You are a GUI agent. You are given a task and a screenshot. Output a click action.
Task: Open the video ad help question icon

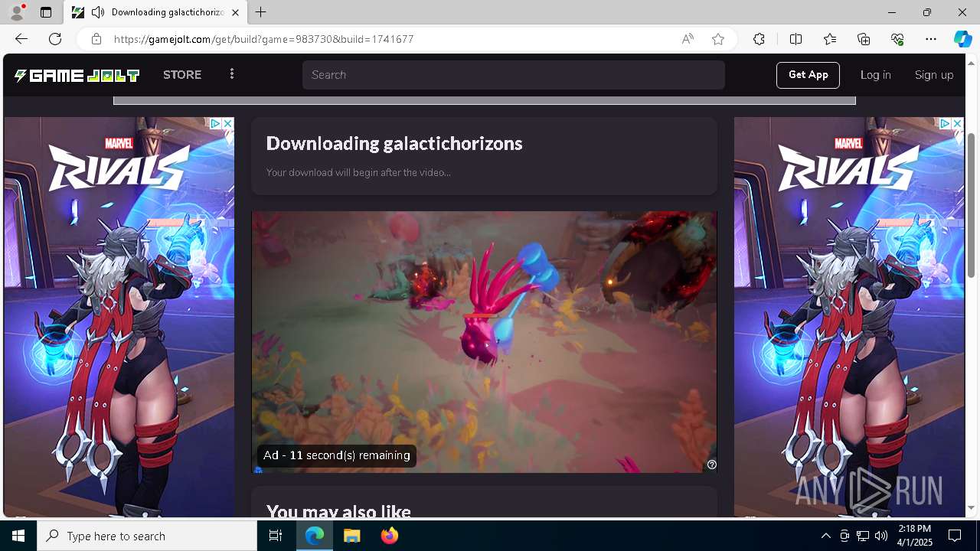pyautogui.click(x=711, y=465)
